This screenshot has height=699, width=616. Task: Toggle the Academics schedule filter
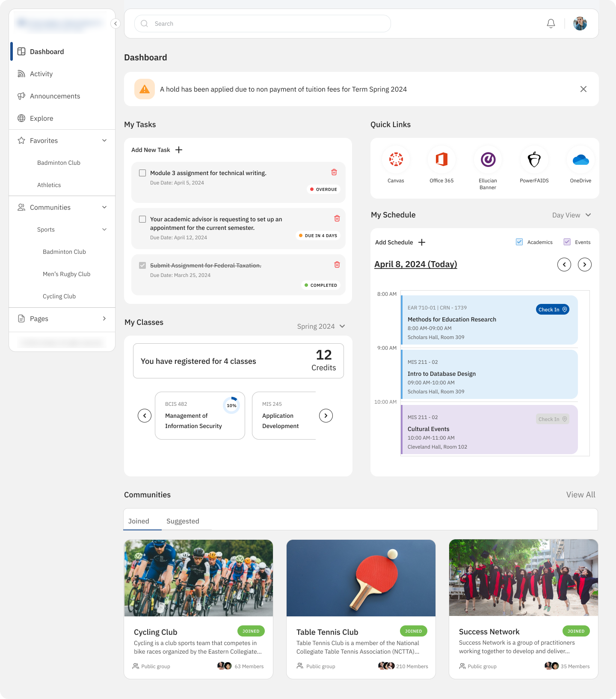coord(519,242)
